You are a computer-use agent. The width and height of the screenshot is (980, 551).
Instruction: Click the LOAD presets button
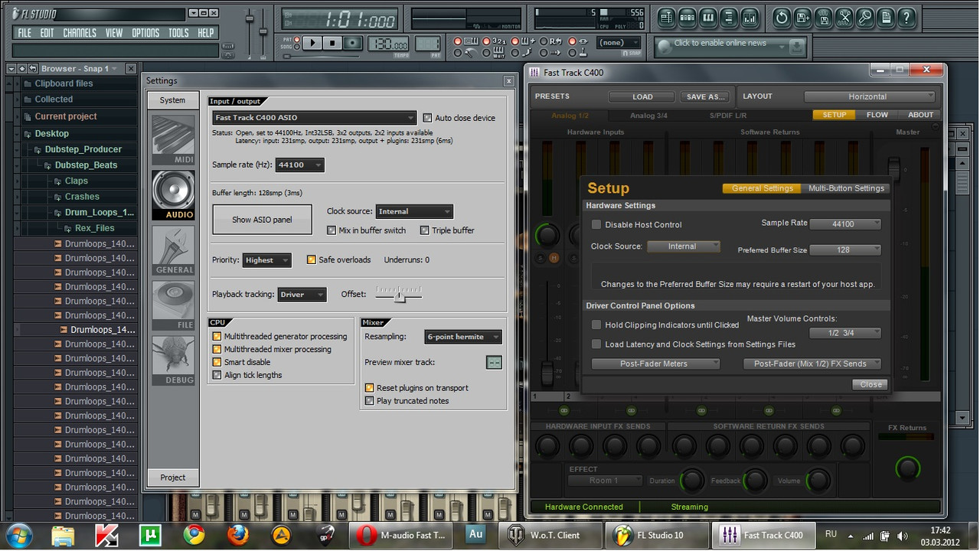point(642,96)
